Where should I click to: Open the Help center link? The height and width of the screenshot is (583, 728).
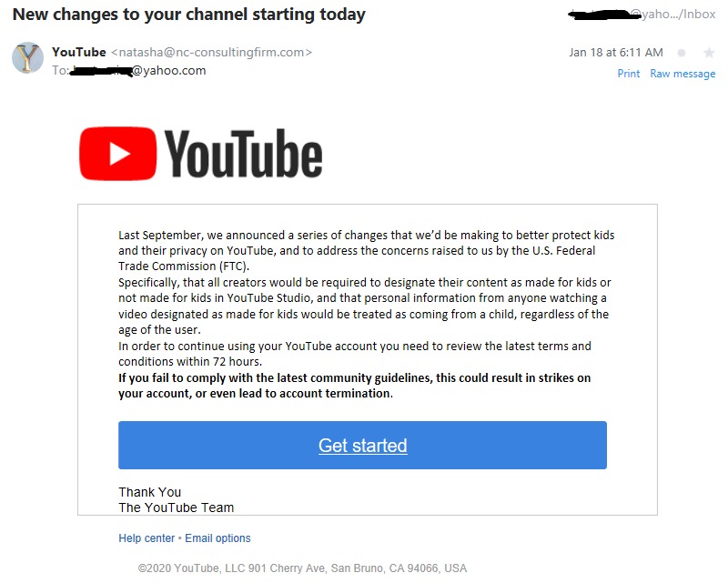pos(147,538)
